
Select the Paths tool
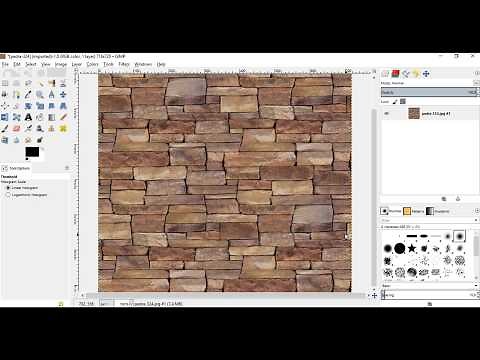click(x=16, y=95)
